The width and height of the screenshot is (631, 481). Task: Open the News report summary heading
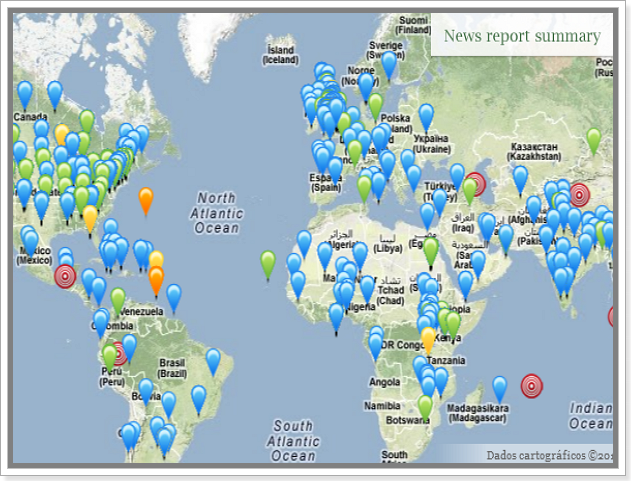tap(522, 36)
